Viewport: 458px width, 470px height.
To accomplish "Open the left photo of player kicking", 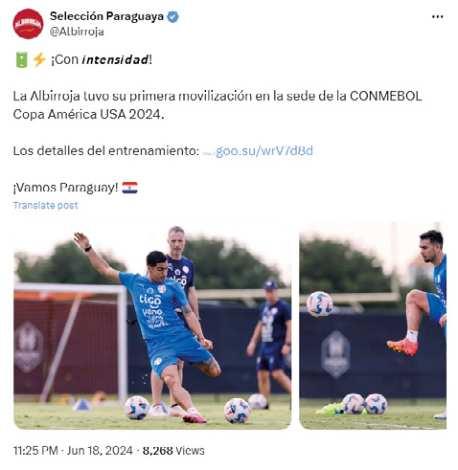I will (x=152, y=326).
